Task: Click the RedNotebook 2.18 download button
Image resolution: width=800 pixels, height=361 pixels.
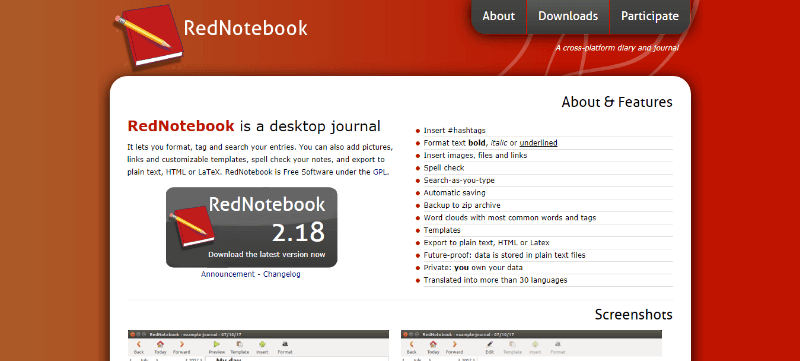Action: point(252,227)
